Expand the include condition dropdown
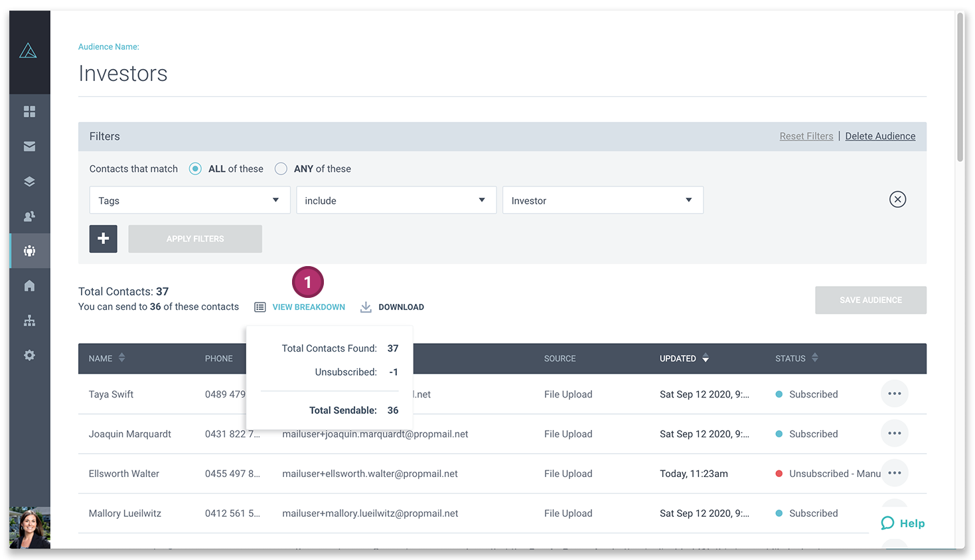 tap(396, 200)
